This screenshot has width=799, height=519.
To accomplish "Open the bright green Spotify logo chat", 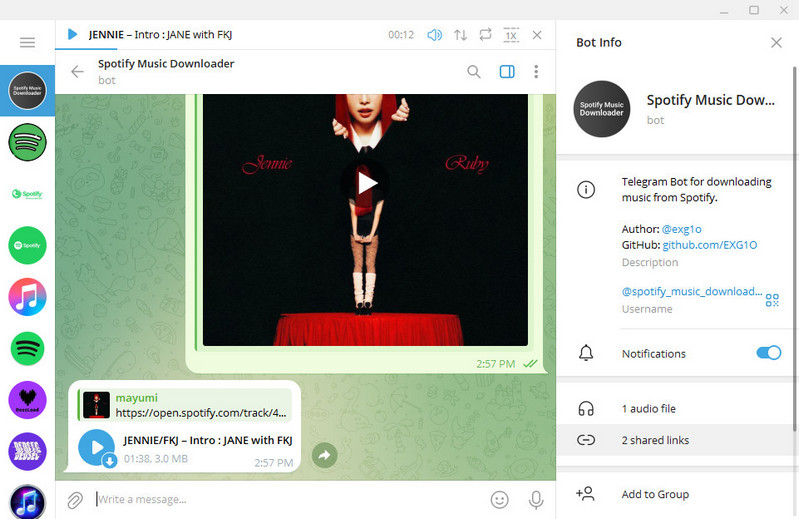I will (28, 348).
